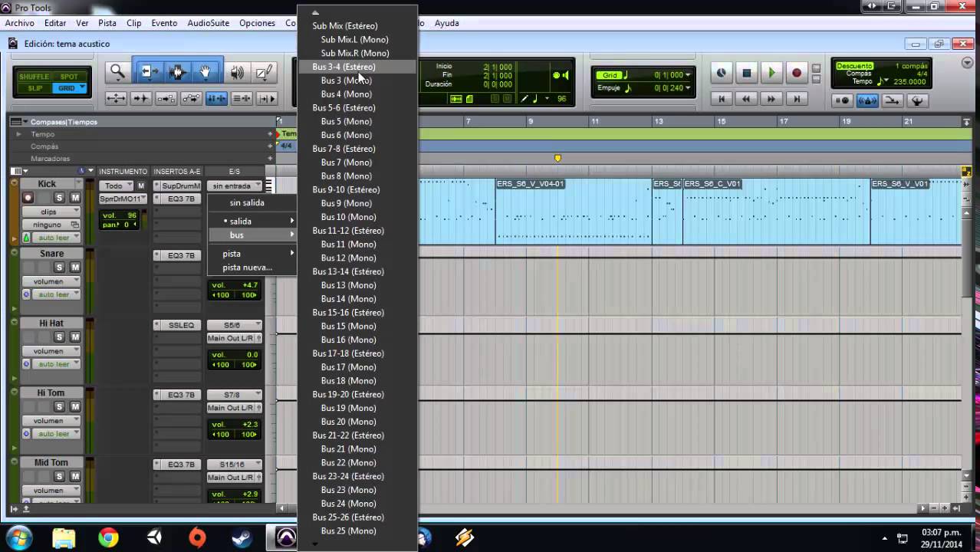The height and width of the screenshot is (552, 980).
Task: Select clip ERS_S6_C_V01 on Kick track
Action: (776, 212)
